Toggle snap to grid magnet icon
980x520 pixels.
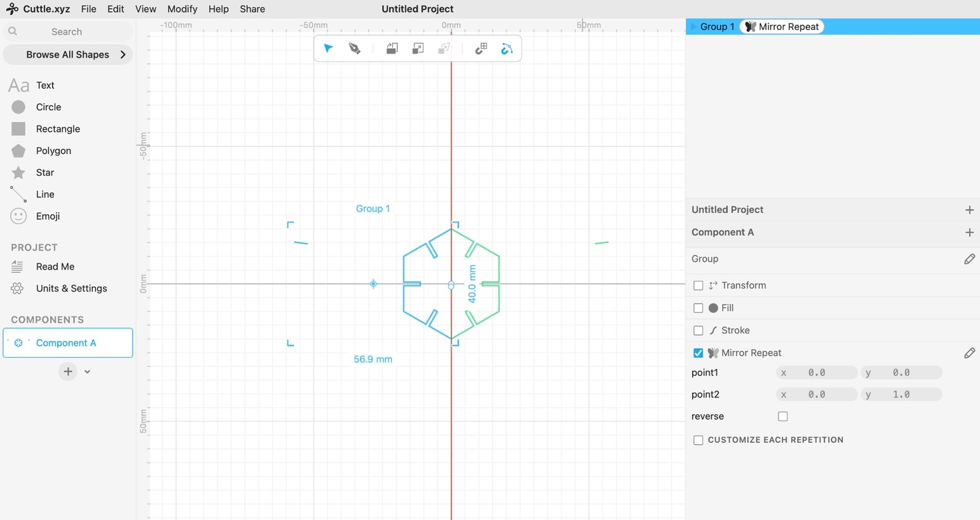[x=481, y=48]
